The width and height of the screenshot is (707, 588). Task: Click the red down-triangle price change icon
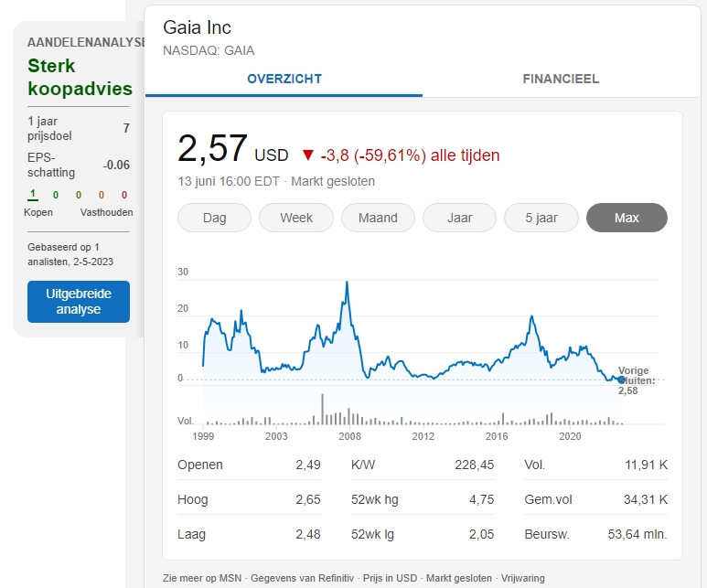coord(307,155)
